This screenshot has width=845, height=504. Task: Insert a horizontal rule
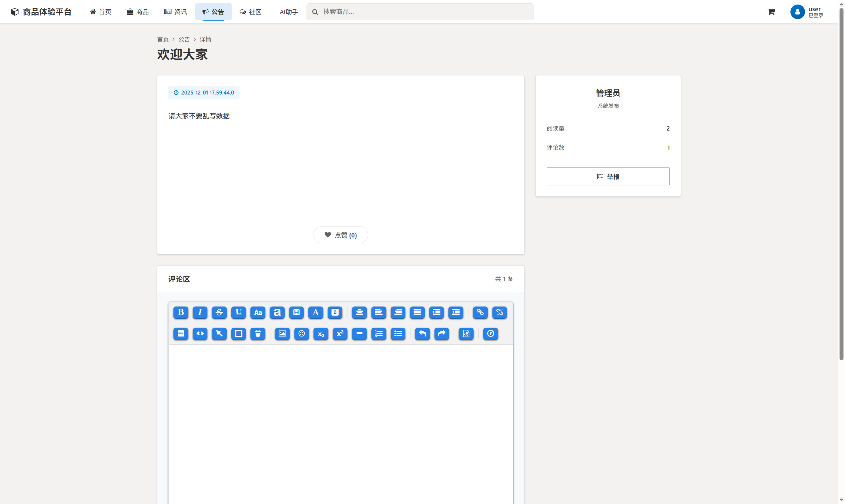click(x=359, y=334)
